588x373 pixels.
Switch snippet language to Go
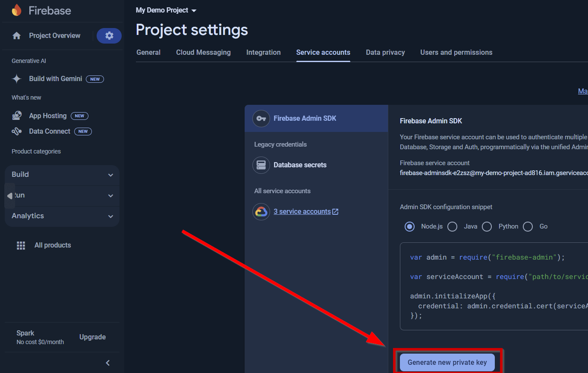point(527,226)
